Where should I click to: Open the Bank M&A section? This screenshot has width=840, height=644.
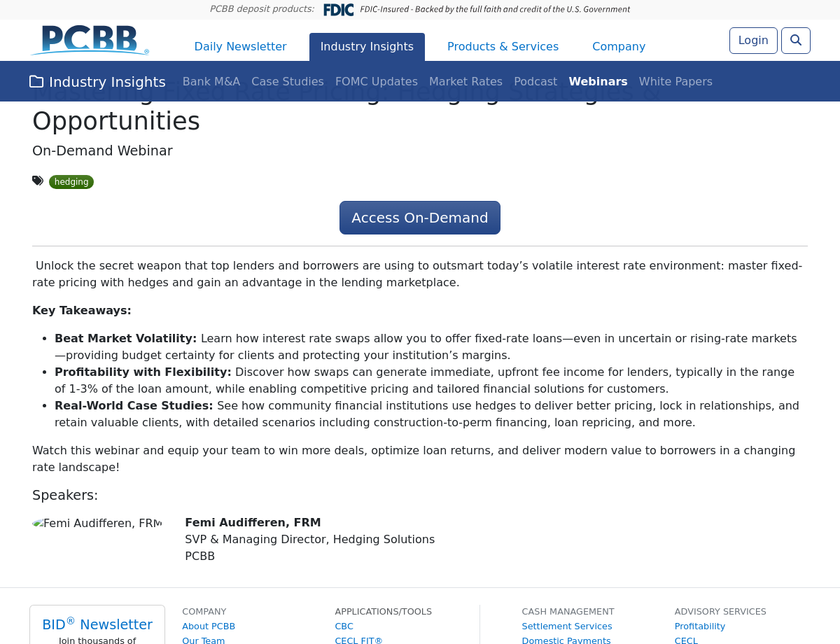pyautogui.click(x=211, y=82)
